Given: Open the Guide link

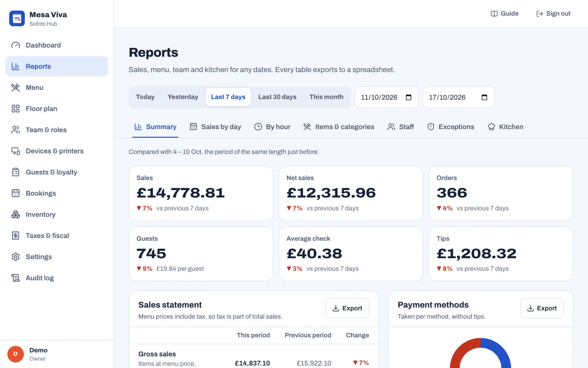Looking at the screenshot, I should (505, 14).
